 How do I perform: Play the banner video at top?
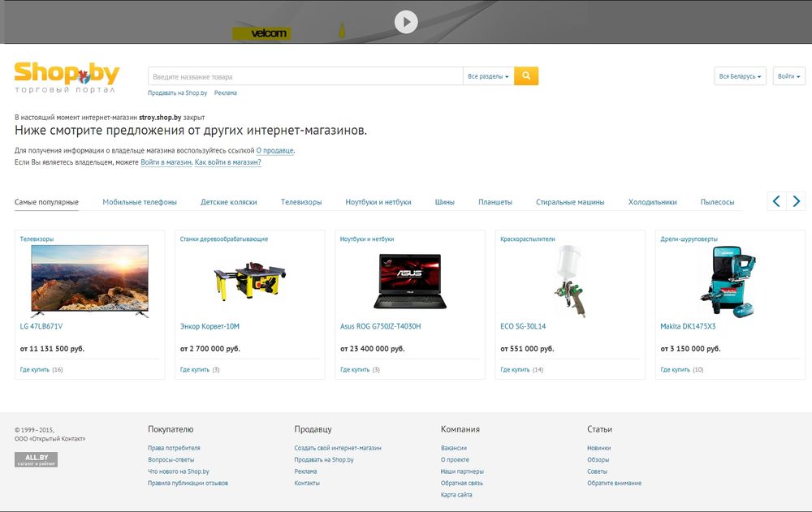(x=406, y=22)
